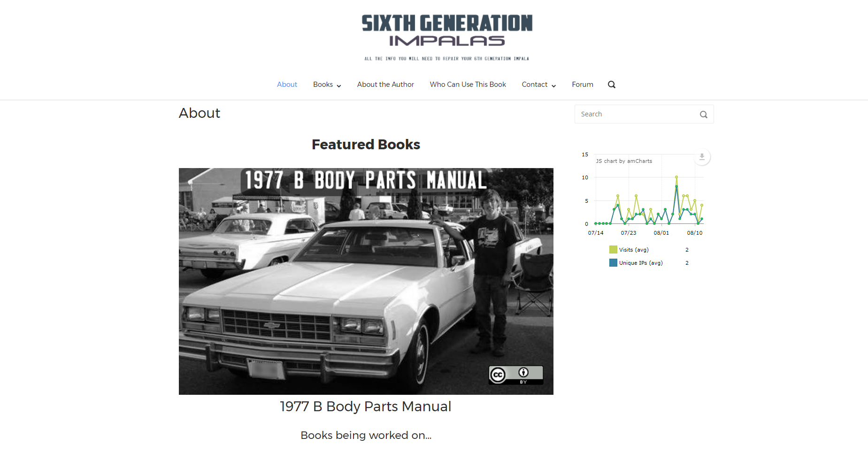The height and width of the screenshot is (453, 868).
Task: Click the green Visits (avg) legend swatch
Action: point(613,250)
